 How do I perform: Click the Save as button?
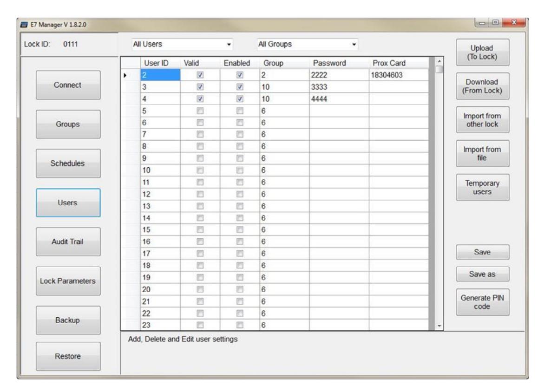coord(483,274)
